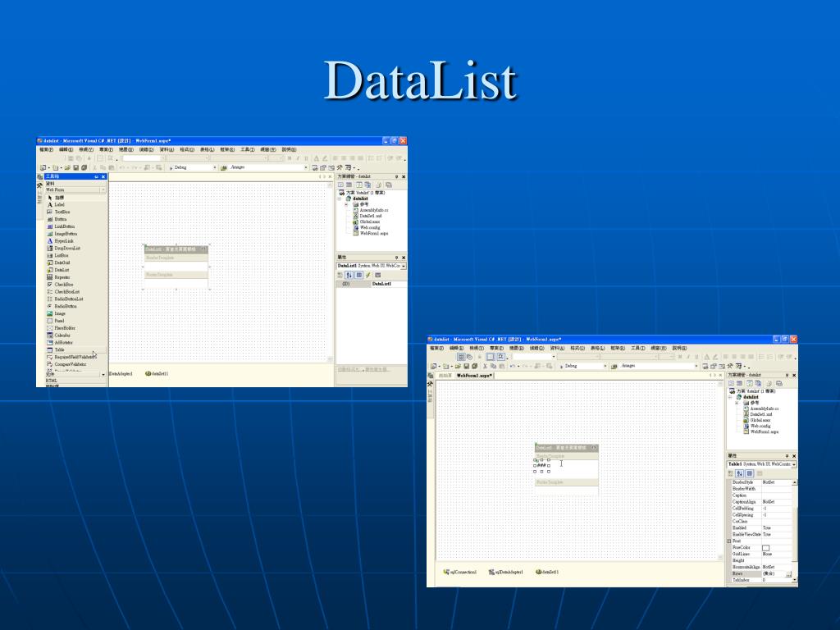
Task: Pick the DropDownList control in the Toolbox
Action: click(x=63, y=248)
